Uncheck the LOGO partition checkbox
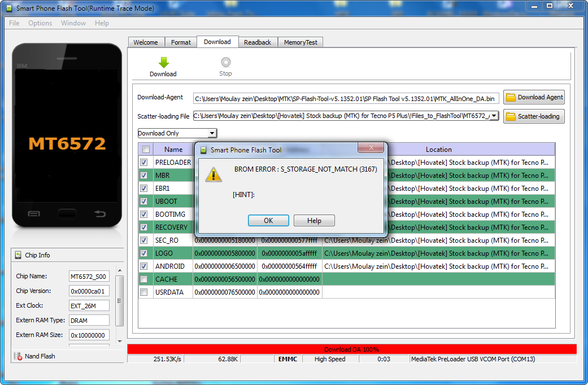Viewport: 588px width, 385px height. coord(143,253)
